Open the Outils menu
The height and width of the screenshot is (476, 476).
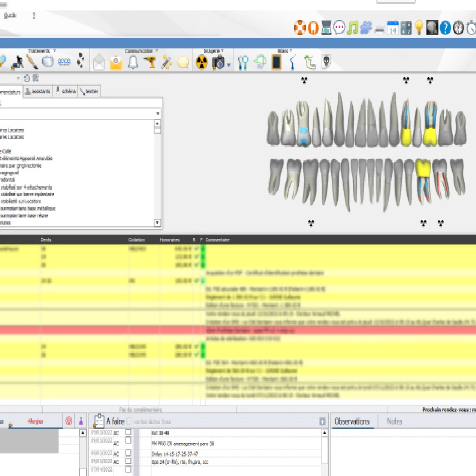click(x=10, y=15)
